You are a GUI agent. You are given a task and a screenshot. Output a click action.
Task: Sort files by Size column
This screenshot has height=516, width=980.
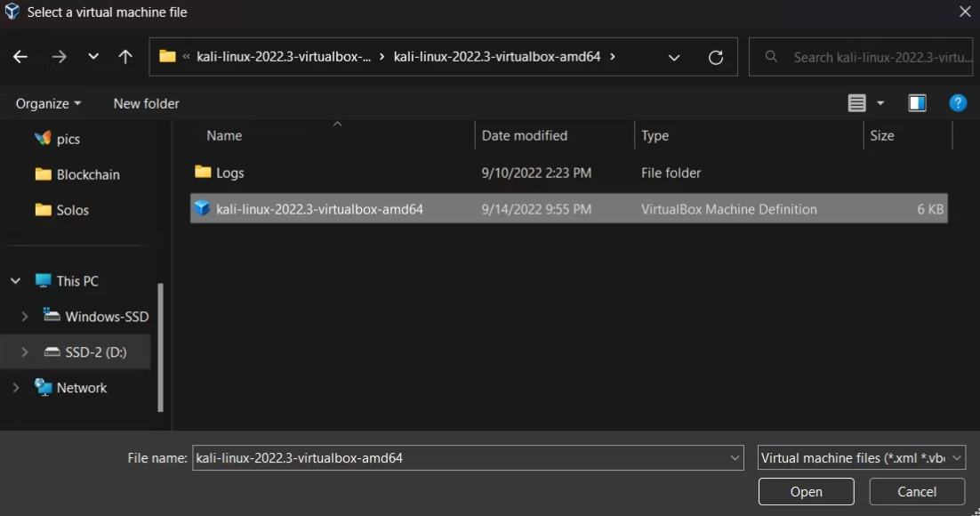pyautogui.click(x=882, y=136)
